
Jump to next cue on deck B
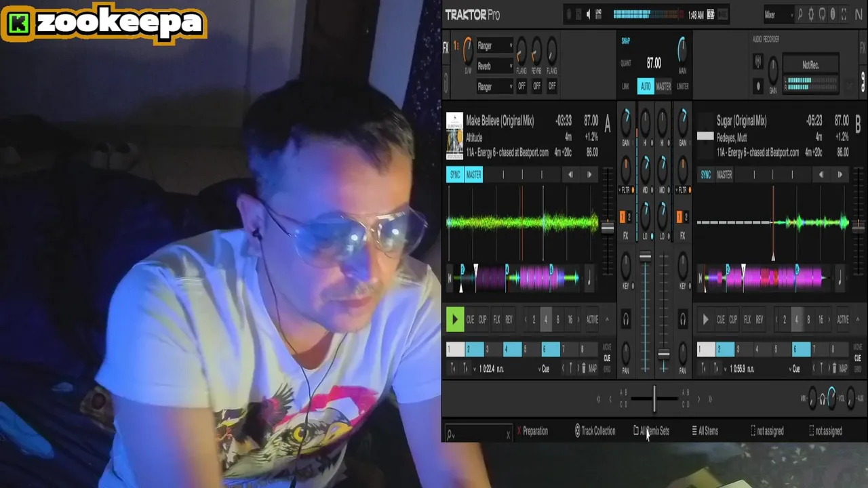click(x=829, y=368)
